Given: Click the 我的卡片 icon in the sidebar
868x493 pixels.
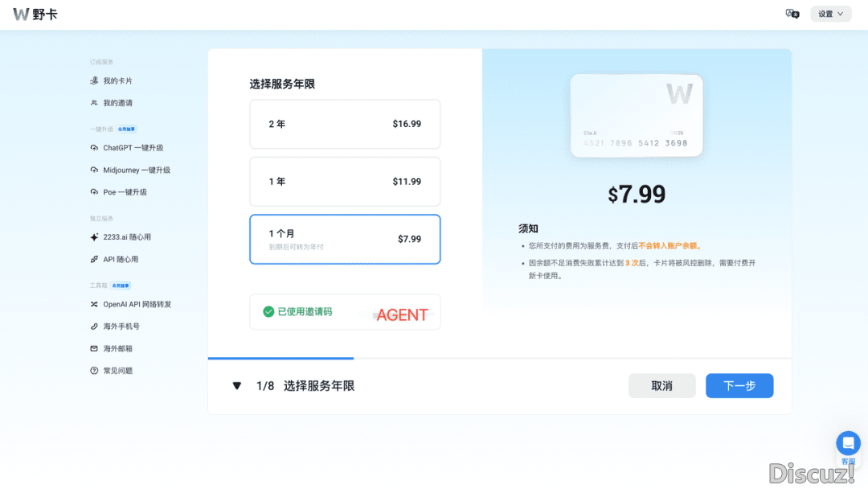Looking at the screenshot, I should [x=94, y=81].
